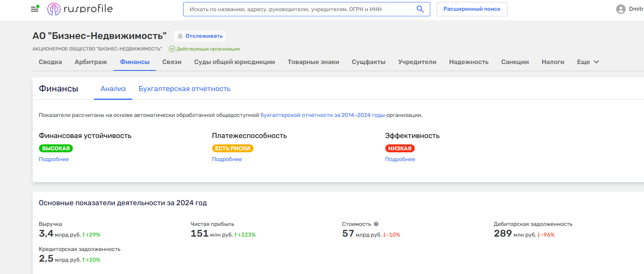Open the Санкции tab
This screenshot has height=274, width=644.
(515, 62)
